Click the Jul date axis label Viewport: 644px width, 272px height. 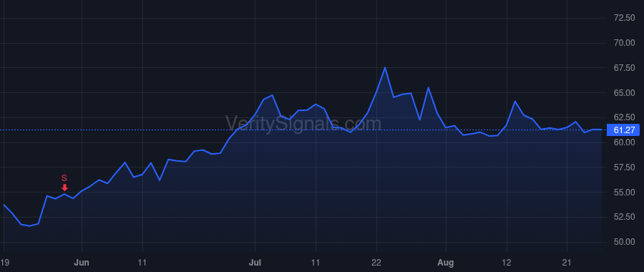click(x=255, y=262)
